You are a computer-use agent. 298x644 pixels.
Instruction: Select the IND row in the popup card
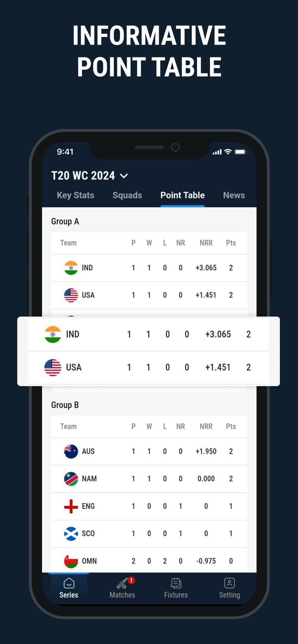pyautogui.click(x=149, y=334)
